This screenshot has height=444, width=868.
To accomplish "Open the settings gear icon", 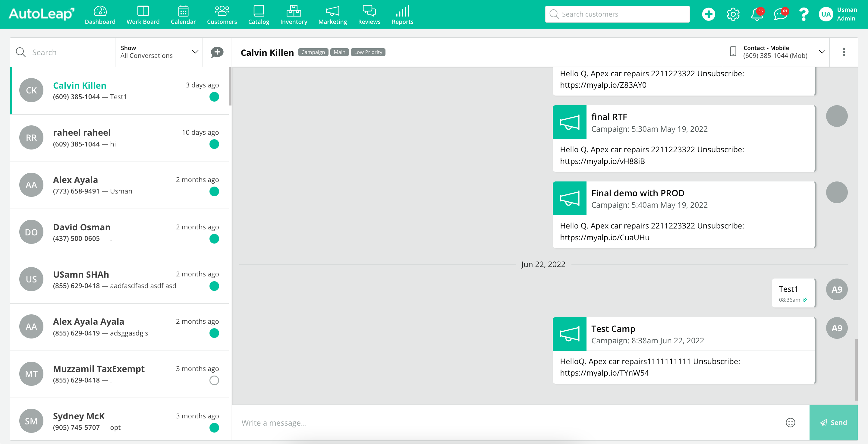I will pos(733,14).
